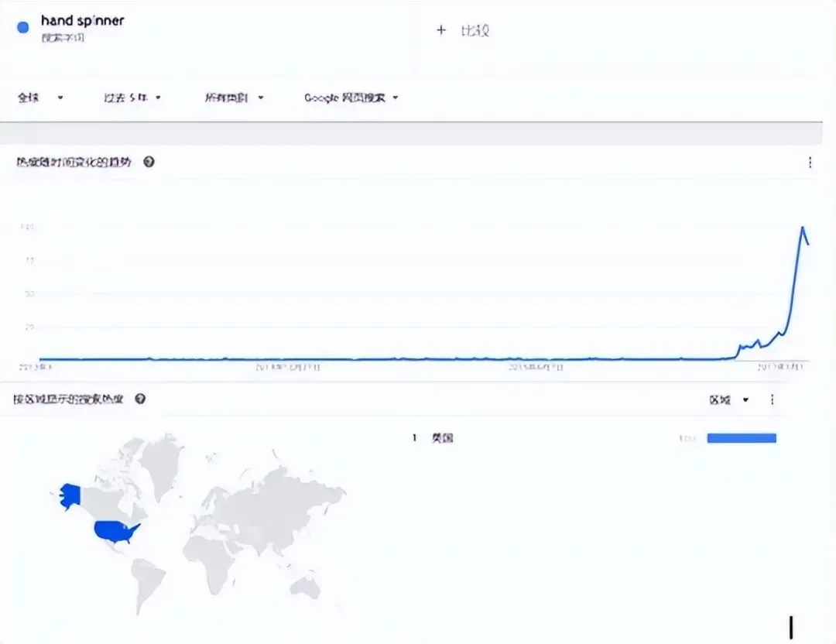Select Australia on the world map
Screen dimensions: 836x644
(x=304, y=587)
